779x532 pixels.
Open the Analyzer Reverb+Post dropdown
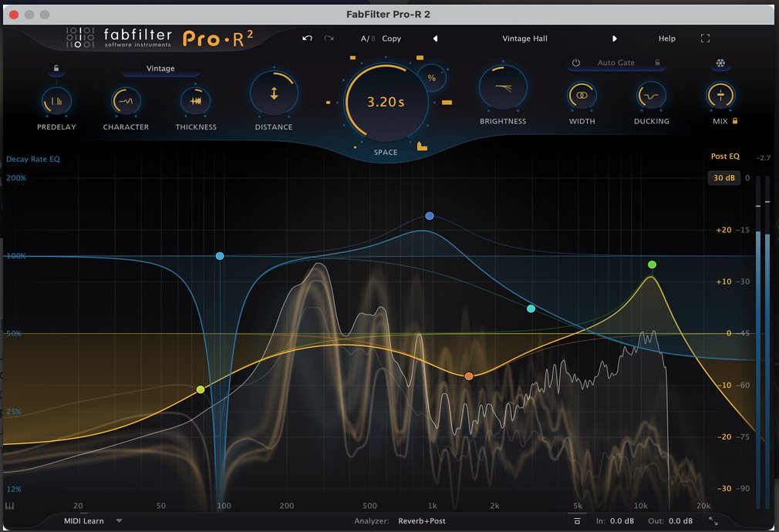pos(421,521)
